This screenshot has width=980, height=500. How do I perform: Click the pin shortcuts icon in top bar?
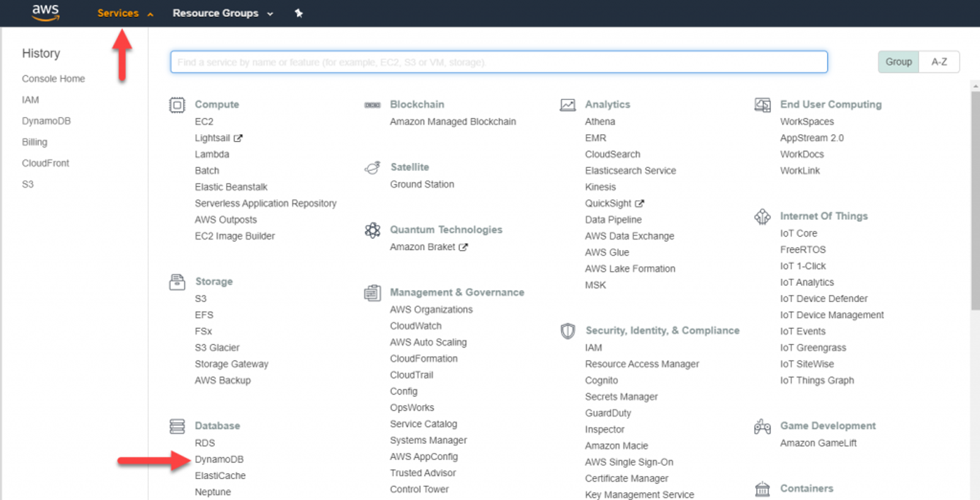click(x=299, y=13)
